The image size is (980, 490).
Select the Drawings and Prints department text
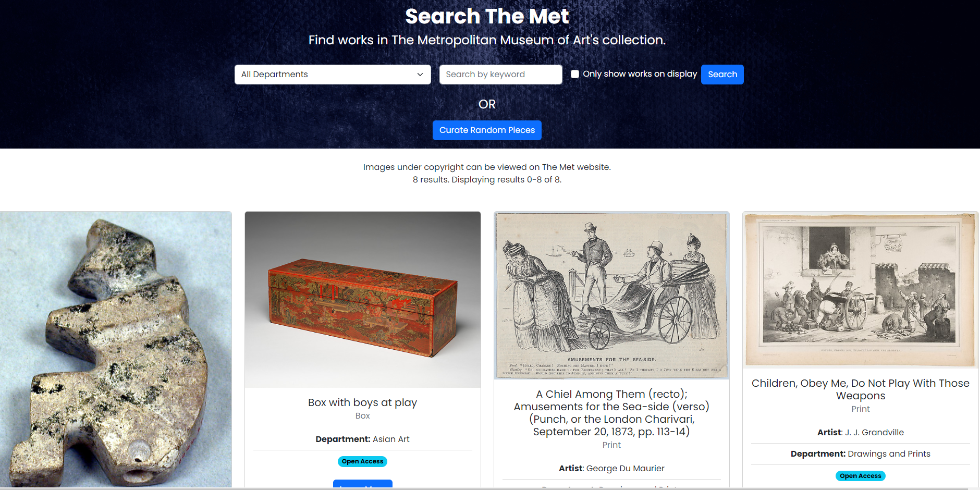tap(888, 454)
